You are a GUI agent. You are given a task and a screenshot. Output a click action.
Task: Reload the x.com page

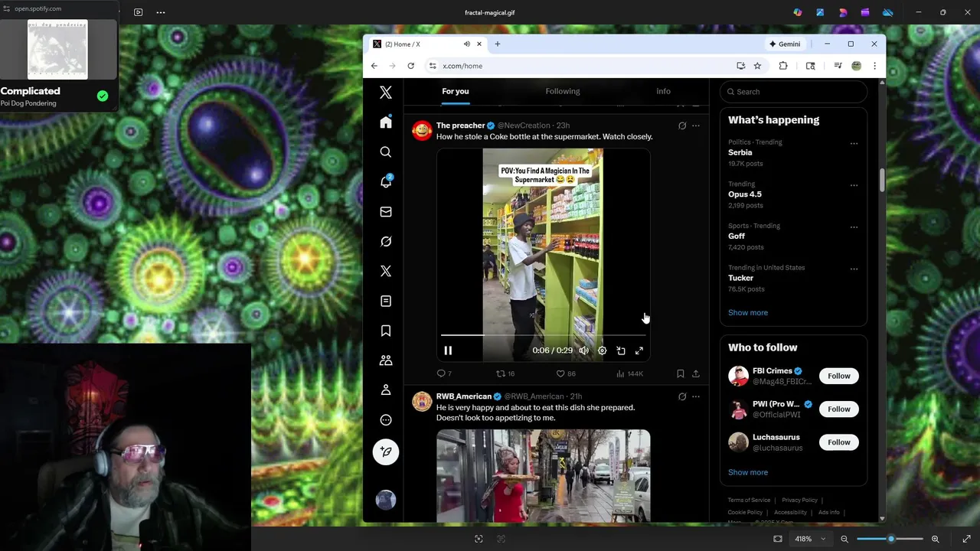[x=411, y=66]
